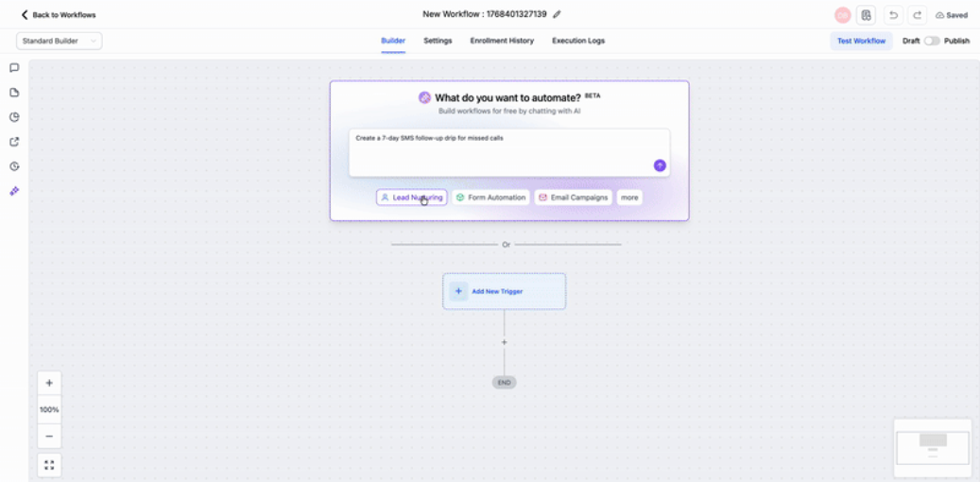Zoom in the canvas with the plus button
980x482 pixels.
click(x=49, y=383)
